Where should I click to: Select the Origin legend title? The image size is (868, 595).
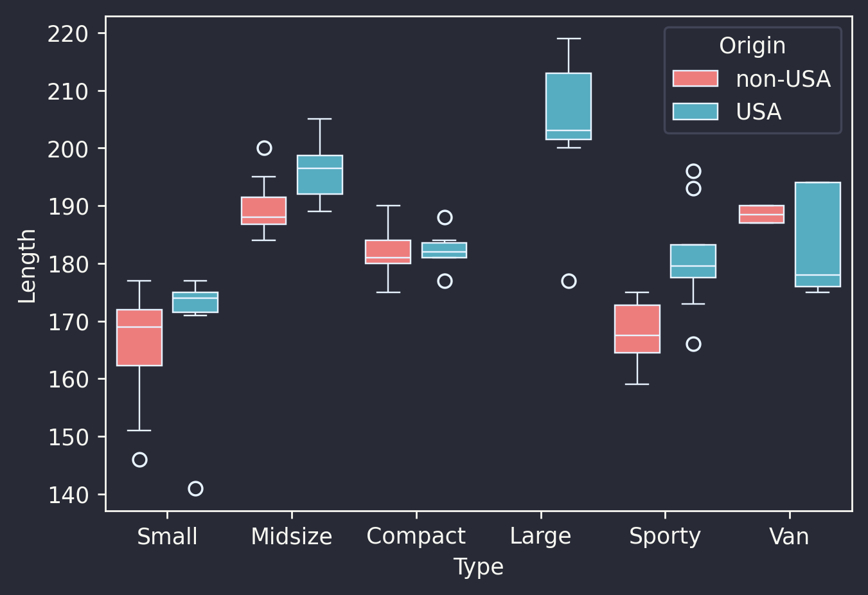point(752,46)
